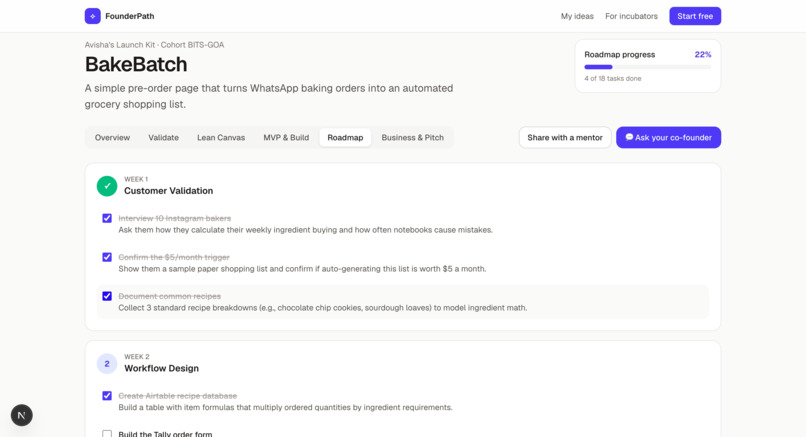806x437 pixels.
Task: Click the BakeBatch title
Action: pos(136,64)
